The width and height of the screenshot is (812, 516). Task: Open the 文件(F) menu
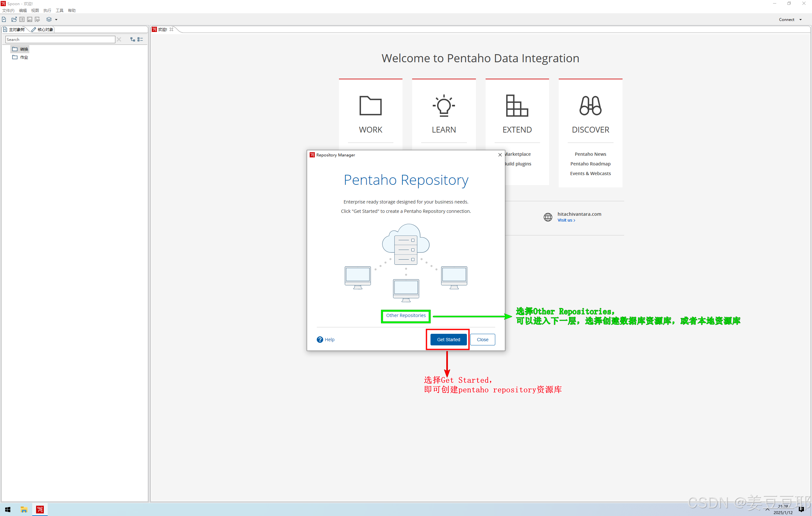click(8, 10)
